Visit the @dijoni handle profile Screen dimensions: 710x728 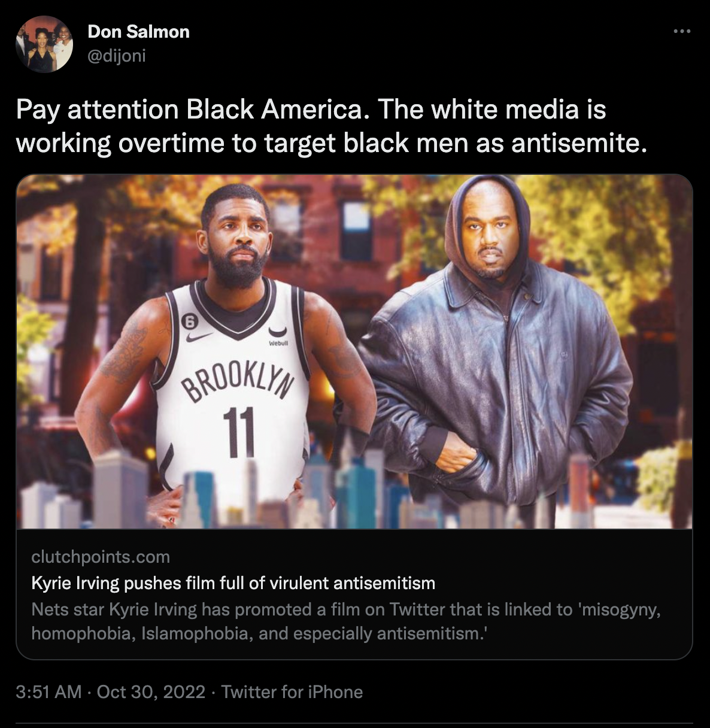(x=117, y=56)
